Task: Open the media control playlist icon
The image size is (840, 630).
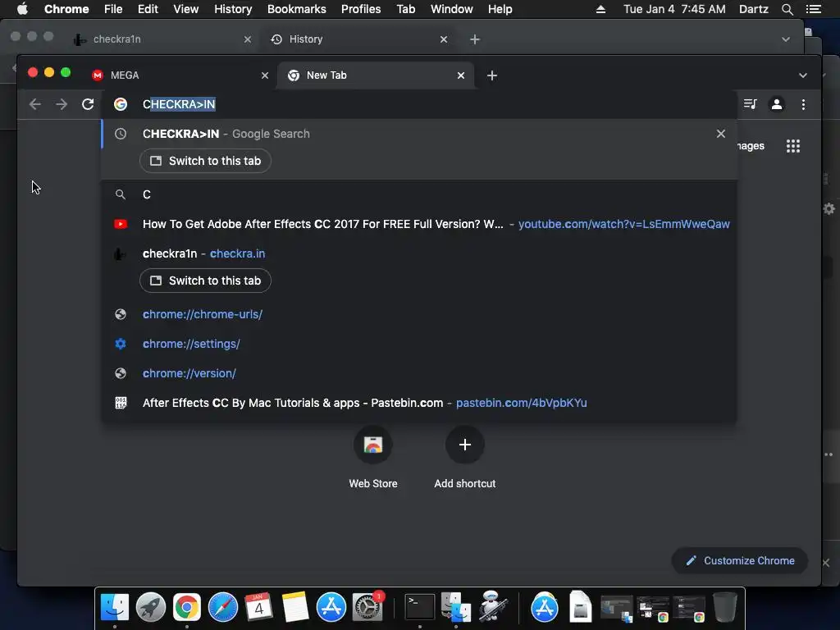Action: [x=750, y=104]
